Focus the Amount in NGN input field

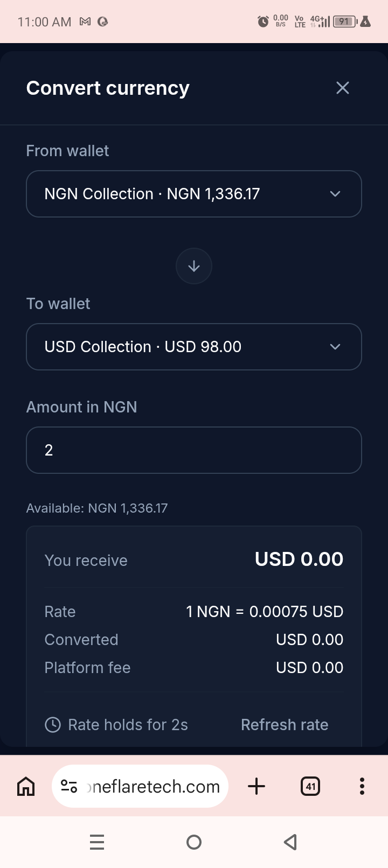tap(194, 450)
